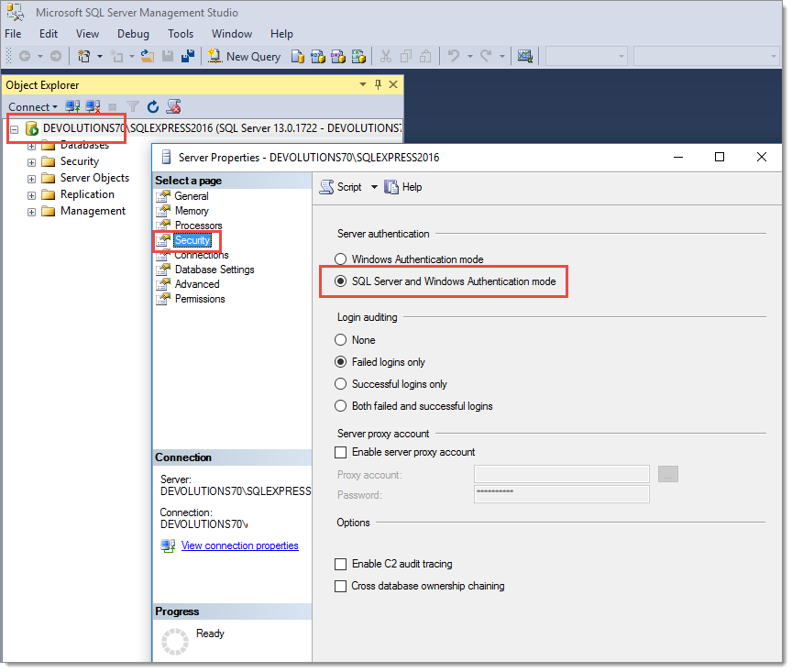The width and height of the screenshot is (792, 672).
Task: Expand the Security folder in tree
Action: [31, 162]
